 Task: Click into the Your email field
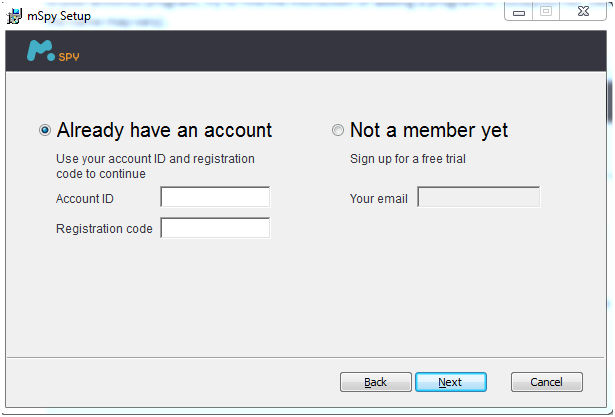click(x=479, y=197)
